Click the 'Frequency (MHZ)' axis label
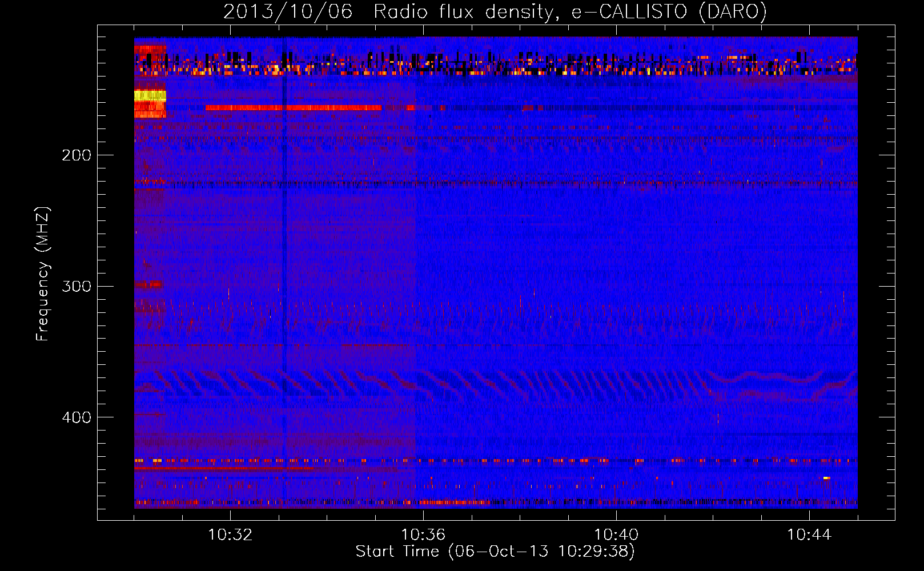Screen dimensions: 924x571 (x=43, y=274)
